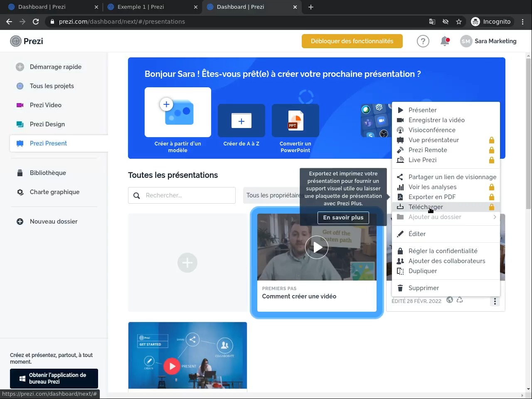This screenshot has width=532, height=399.
Task: Open the help question mark icon
Action: (x=423, y=41)
